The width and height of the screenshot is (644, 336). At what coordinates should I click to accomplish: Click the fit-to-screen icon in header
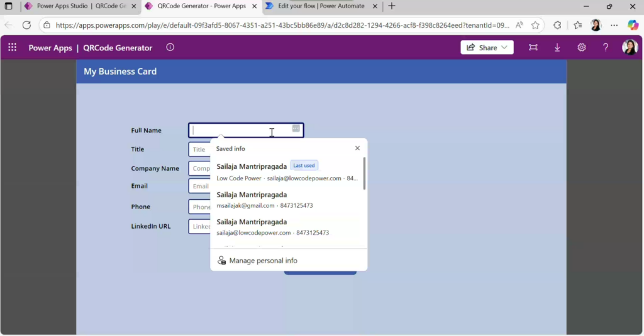(533, 48)
